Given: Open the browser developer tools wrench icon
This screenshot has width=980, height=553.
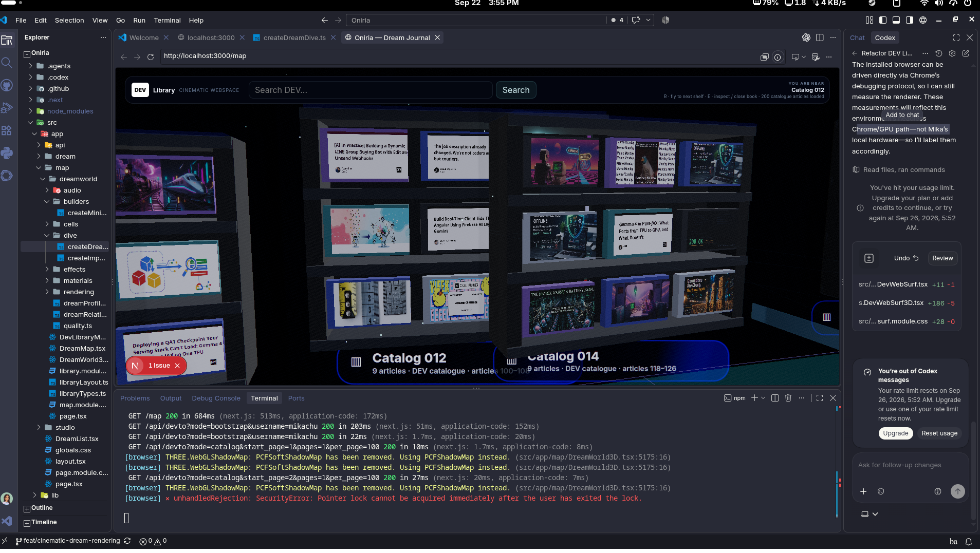Looking at the screenshot, I should [x=816, y=57].
